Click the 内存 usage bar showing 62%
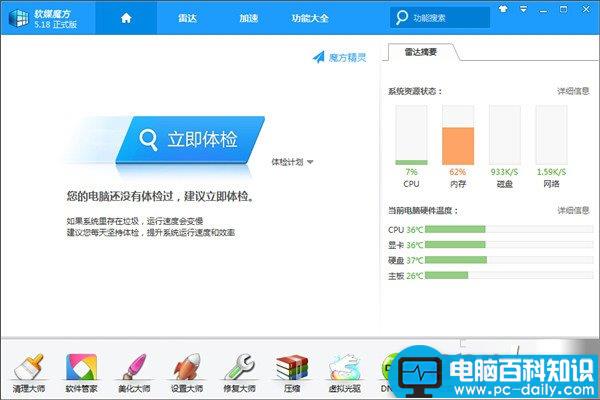 pyautogui.click(x=458, y=135)
